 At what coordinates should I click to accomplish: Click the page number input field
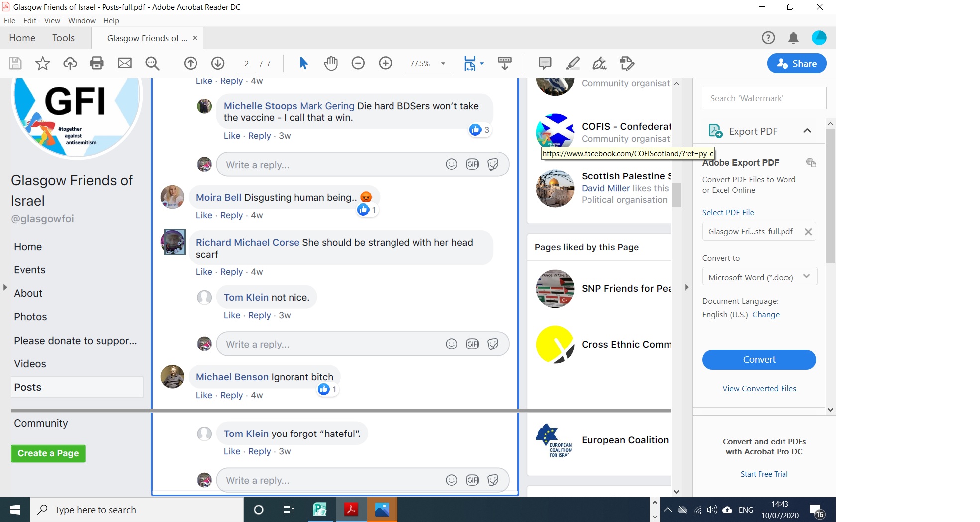(246, 64)
